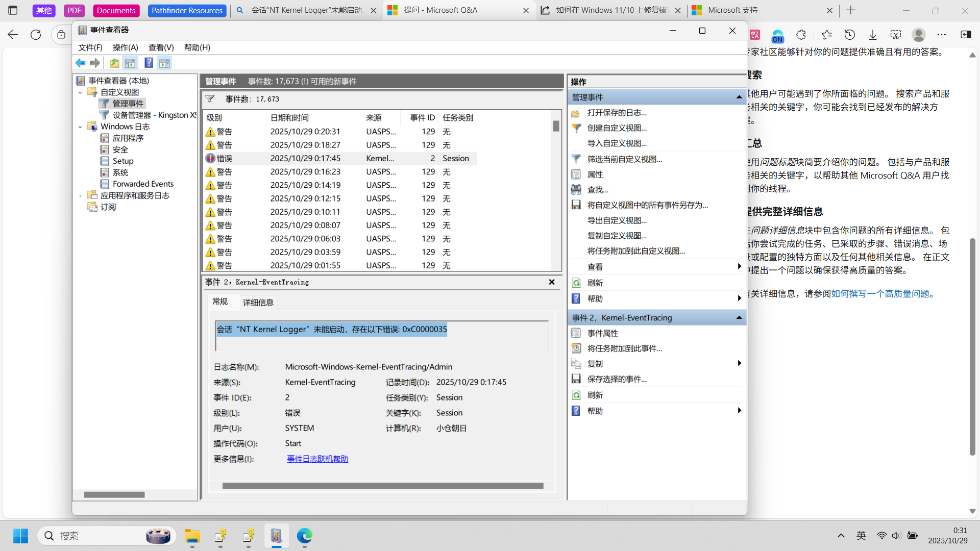The height and width of the screenshot is (551, 980).
Task: Click the 刷新 action under 管理事件
Action: 595,283
